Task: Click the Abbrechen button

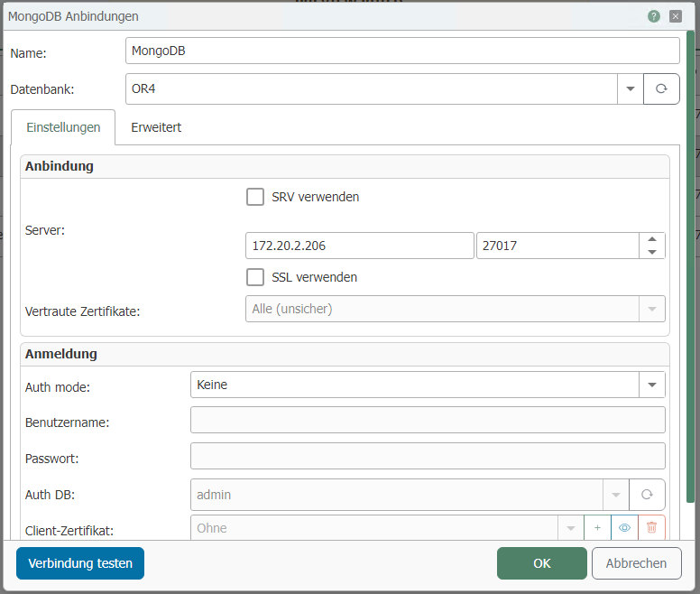Action: (x=637, y=563)
